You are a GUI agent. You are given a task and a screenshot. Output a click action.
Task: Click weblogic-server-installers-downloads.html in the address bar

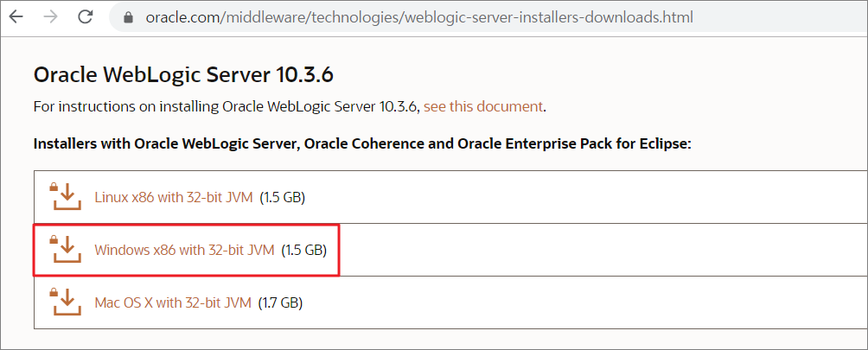[549, 17]
